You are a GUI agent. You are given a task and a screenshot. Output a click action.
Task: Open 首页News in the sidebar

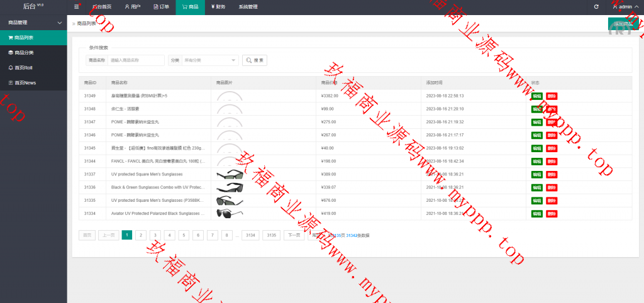coord(33,83)
